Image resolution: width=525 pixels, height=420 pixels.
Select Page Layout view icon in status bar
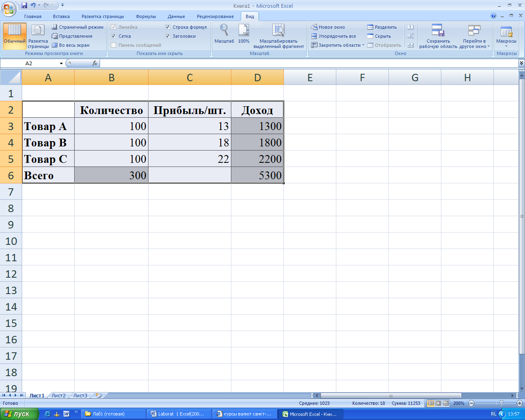438,403
